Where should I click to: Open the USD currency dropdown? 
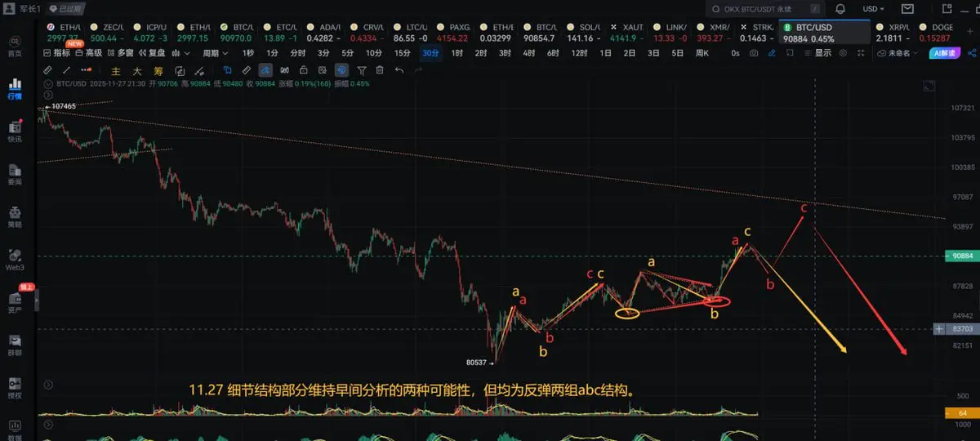(x=873, y=9)
